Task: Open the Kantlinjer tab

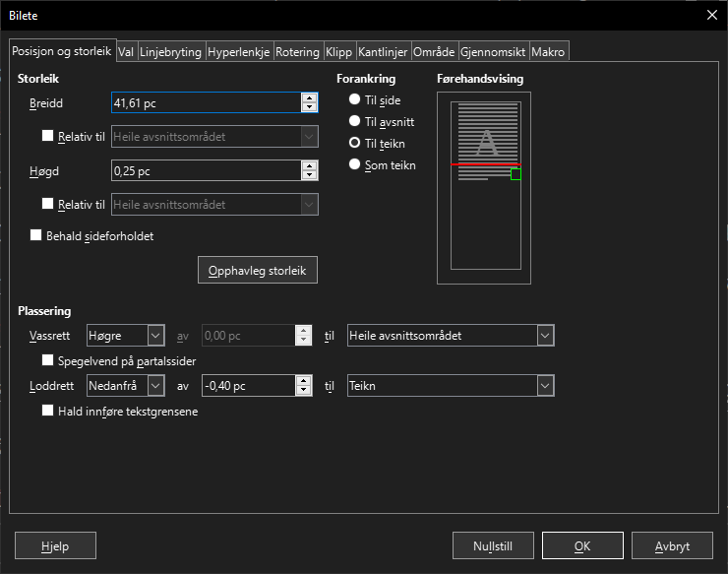Action: pyautogui.click(x=383, y=51)
